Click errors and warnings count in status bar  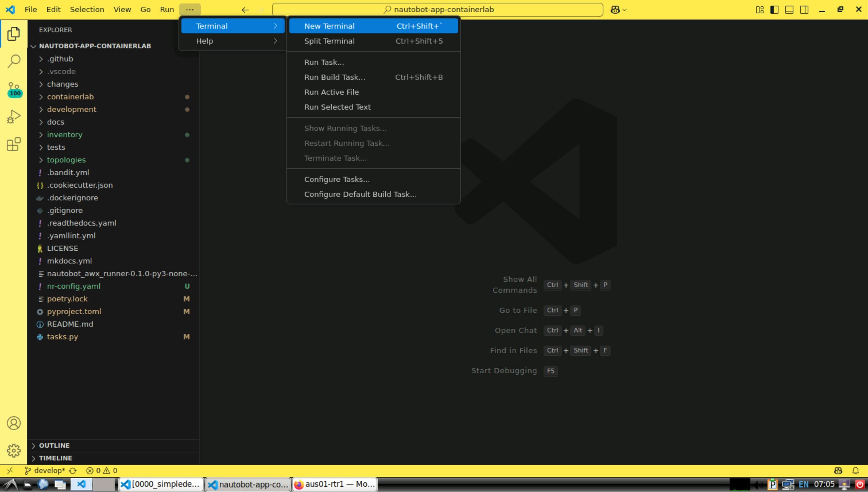102,470
